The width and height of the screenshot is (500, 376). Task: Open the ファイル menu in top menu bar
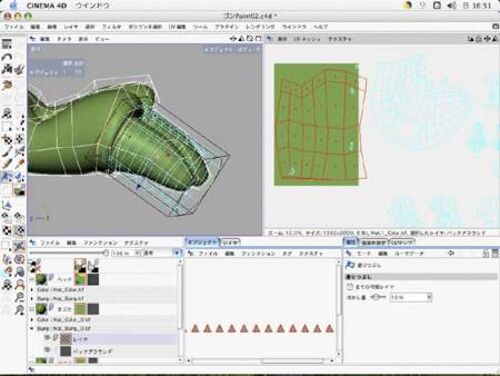pos(14,27)
